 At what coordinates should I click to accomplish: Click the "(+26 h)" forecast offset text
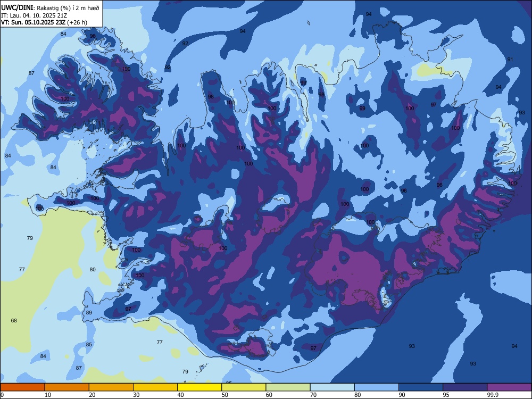77,22
